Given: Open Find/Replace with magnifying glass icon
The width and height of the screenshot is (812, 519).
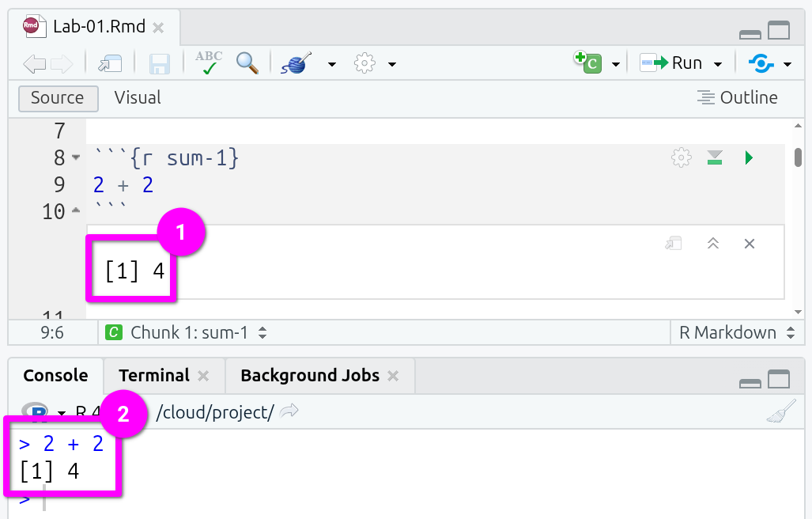Looking at the screenshot, I should [x=247, y=63].
